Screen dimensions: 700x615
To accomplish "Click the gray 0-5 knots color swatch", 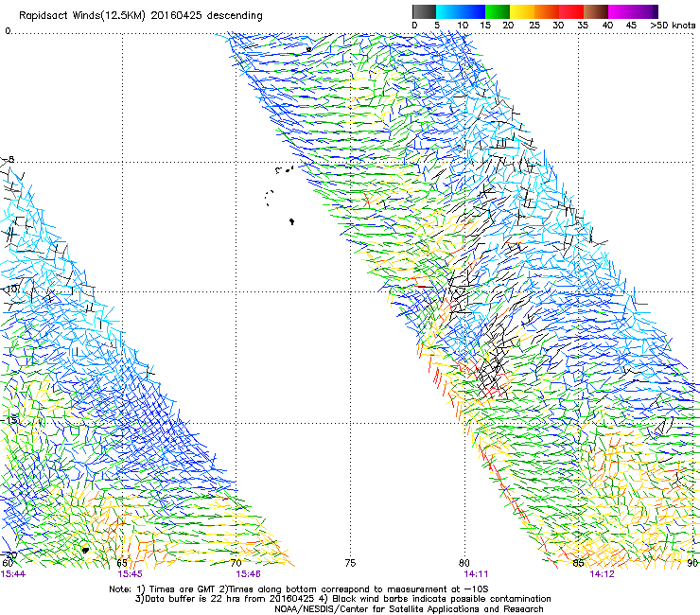I will click(424, 11).
